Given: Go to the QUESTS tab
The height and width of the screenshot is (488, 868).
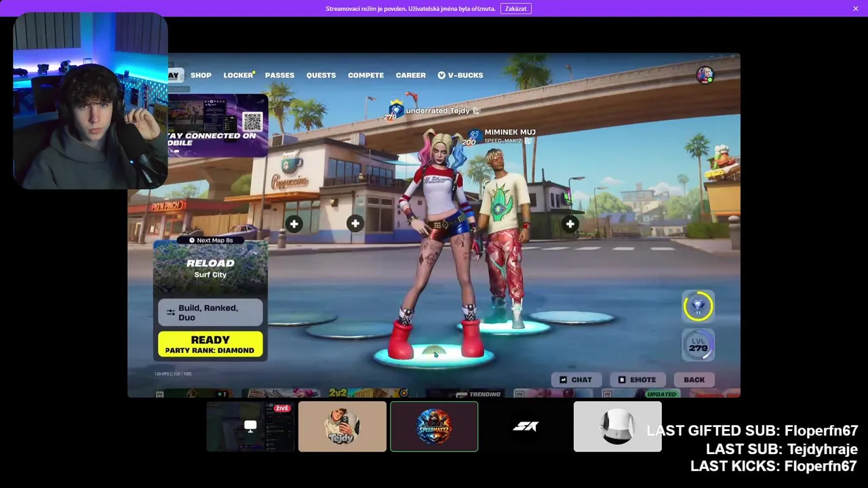Looking at the screenshot, I should [321, 75].
